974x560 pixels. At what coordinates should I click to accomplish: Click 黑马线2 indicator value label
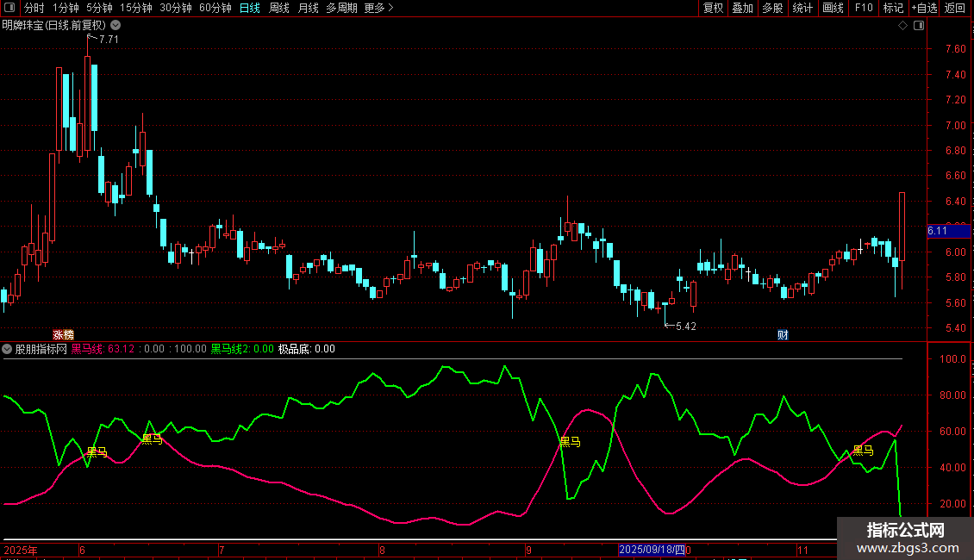coord(242,349)
